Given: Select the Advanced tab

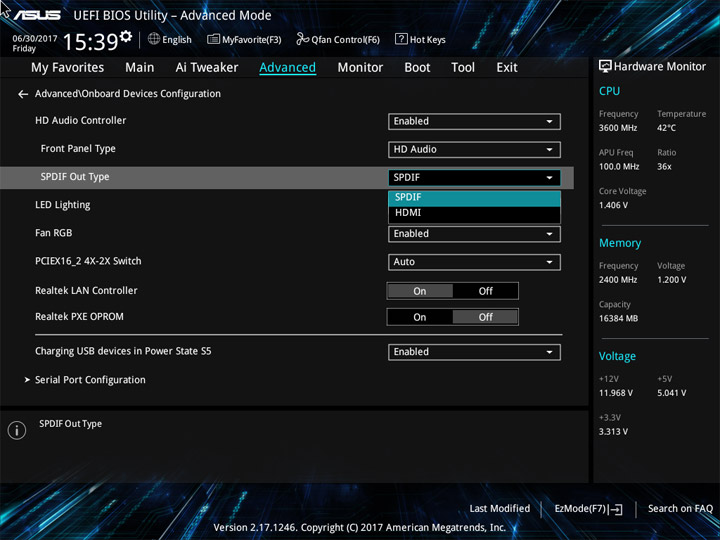Looking at the screenshot, I should tap(287, 68).
